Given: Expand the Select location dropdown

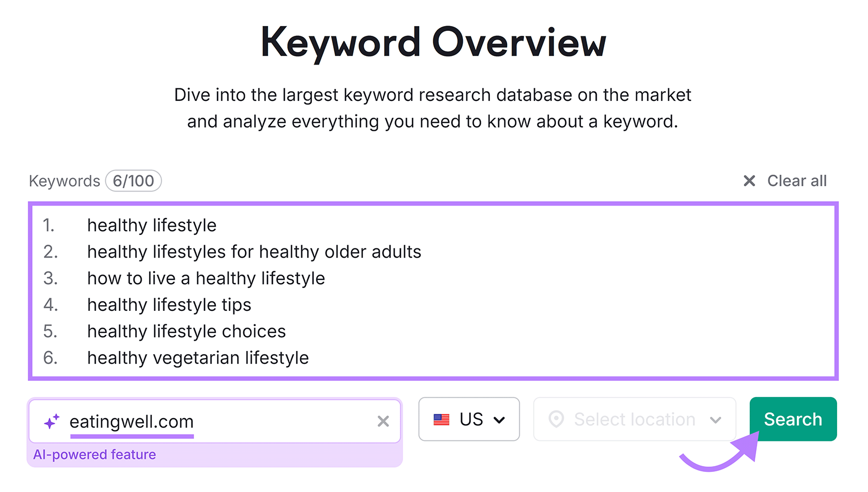Looking at the screenshot, I should tap(634, 419).
